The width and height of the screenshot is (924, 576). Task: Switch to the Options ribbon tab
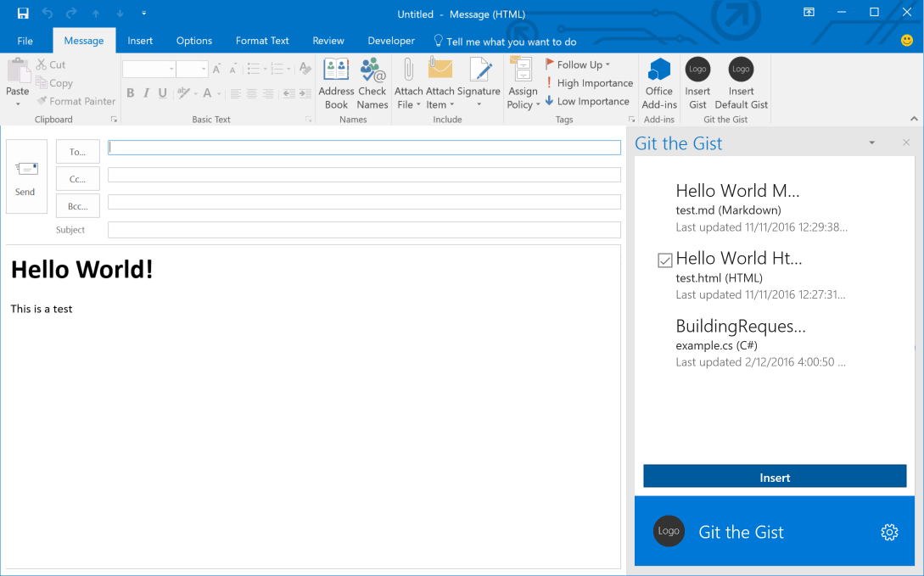click(193, 41)
